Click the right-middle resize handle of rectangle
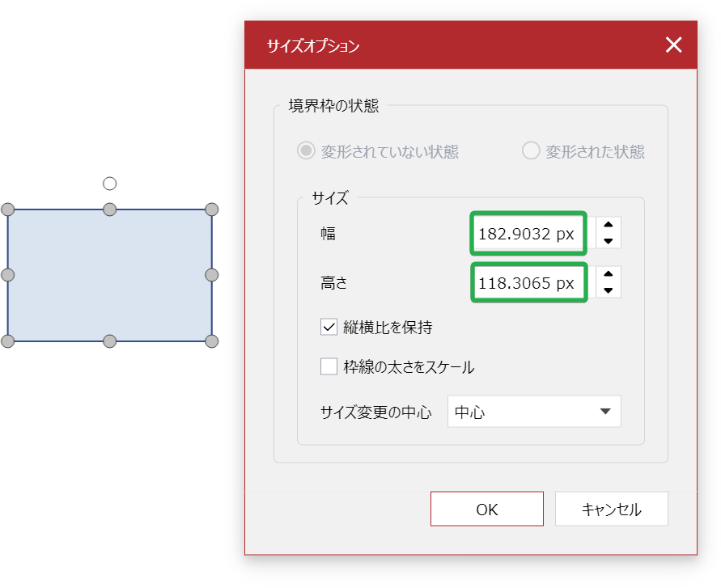 pos(211,275)
